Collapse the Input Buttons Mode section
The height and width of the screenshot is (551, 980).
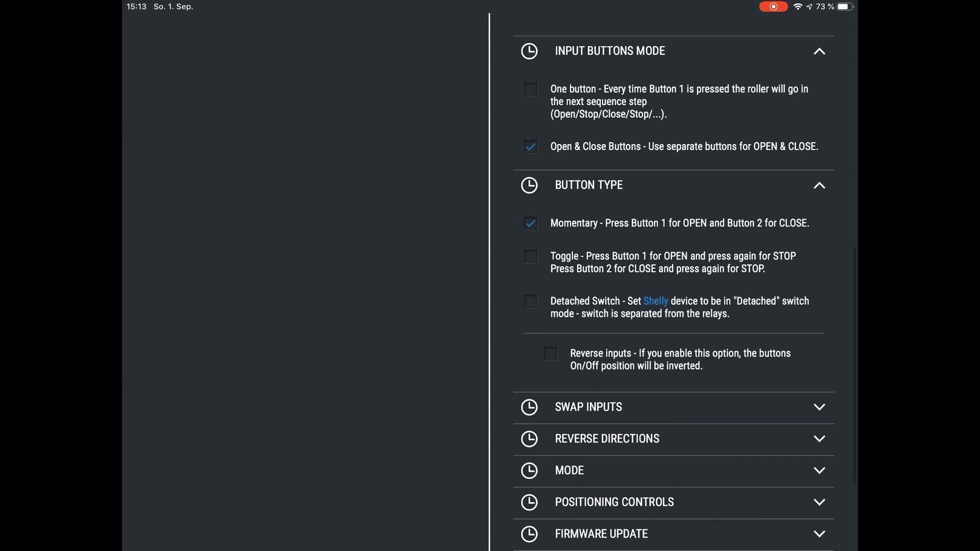coord(819,51)
